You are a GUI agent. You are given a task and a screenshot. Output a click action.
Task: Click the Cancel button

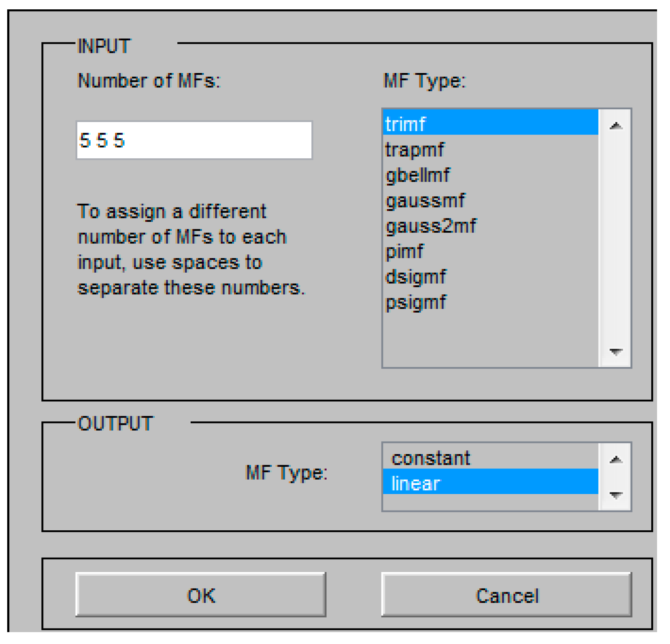coord(506,595)
